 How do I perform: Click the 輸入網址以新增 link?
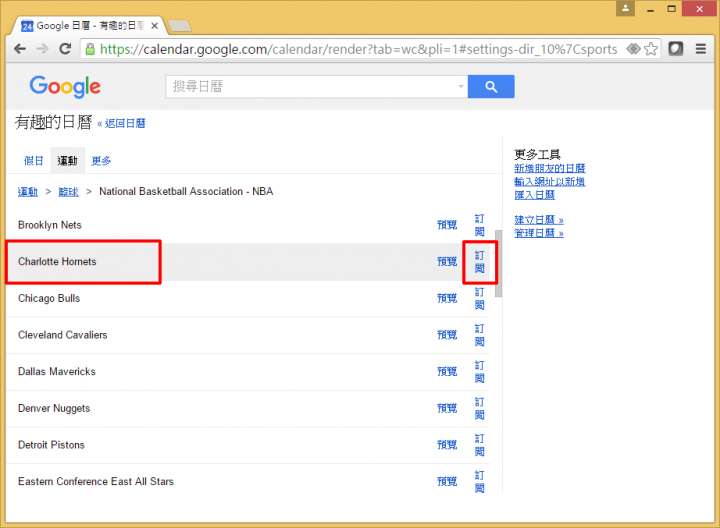pos(550,182)
